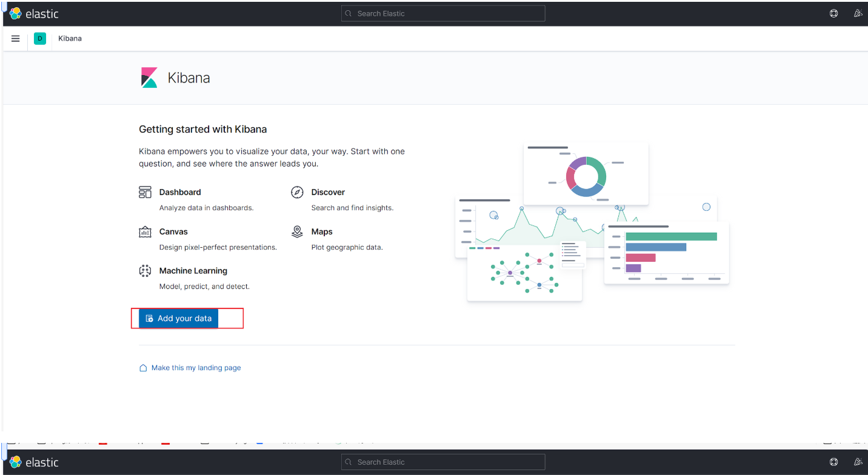Screen dimensions: 868x475
Task: Open help icon in the lower header
Action: 834,462
